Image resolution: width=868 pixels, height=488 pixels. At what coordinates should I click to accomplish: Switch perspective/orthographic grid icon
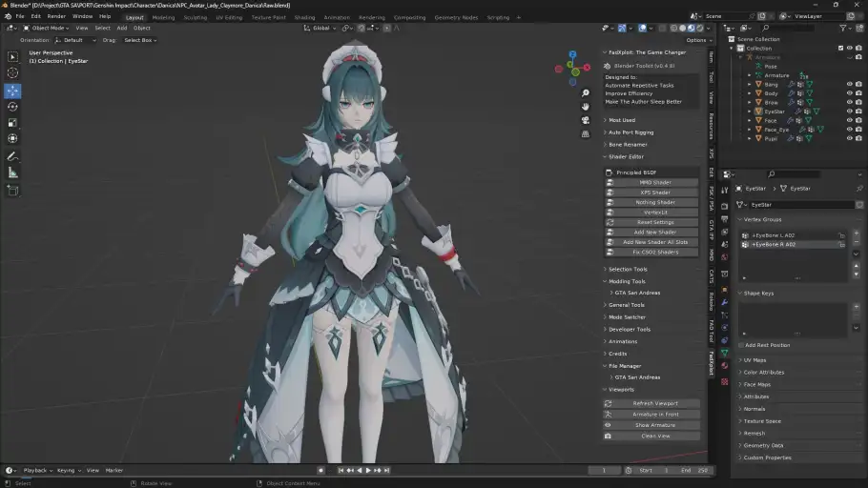tap(585, 133)
